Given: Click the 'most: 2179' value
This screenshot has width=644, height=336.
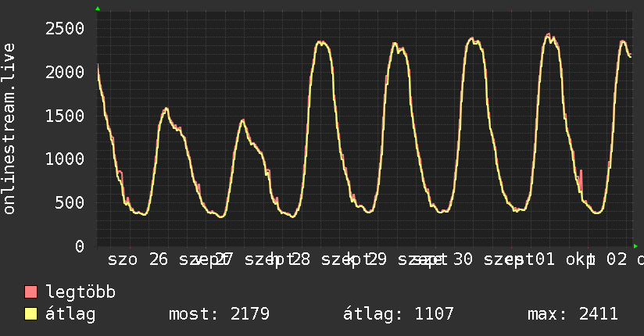Looking at the screenshot, I should coord(220,314).
